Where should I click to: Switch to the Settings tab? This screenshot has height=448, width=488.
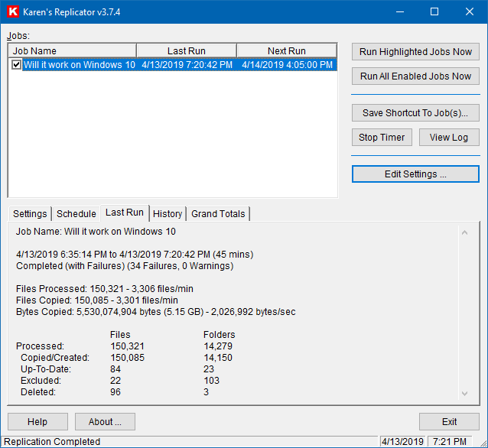(x=30, y=214)
